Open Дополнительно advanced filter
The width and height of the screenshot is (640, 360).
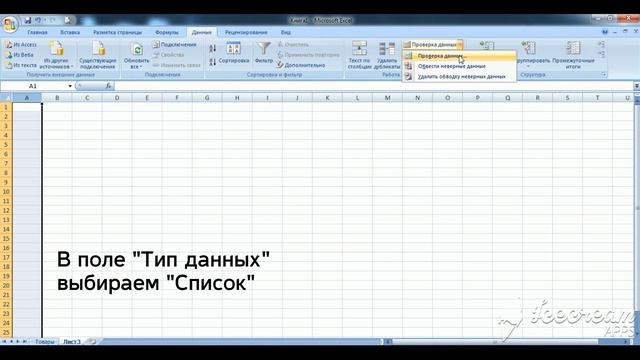click(x=301, y=65)
